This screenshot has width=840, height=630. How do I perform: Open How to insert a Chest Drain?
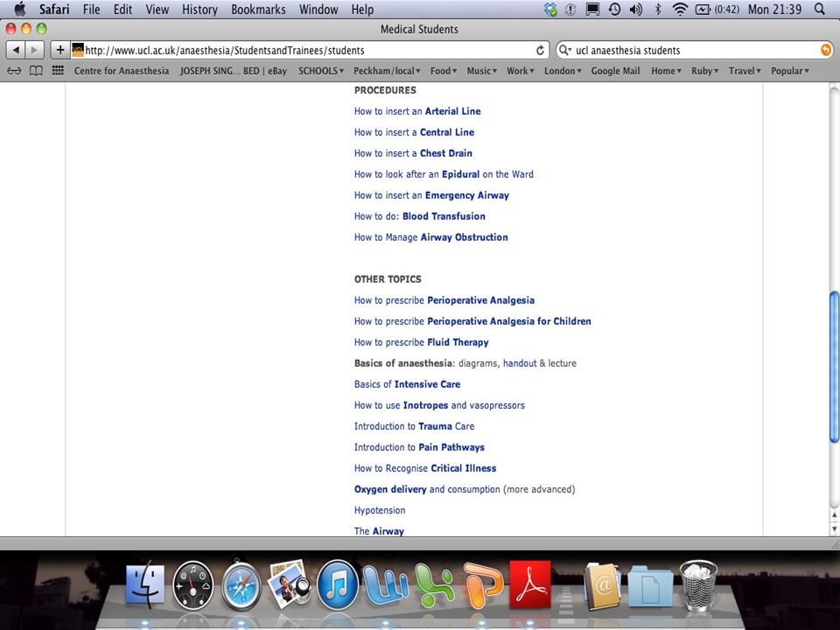coord(413,153)
